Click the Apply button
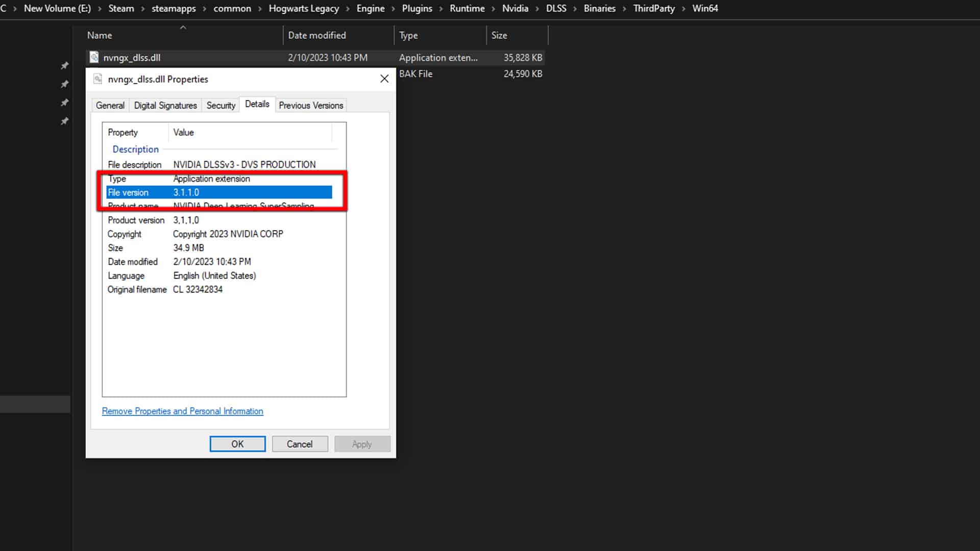This screenshot has width=980, height=551. click(x=362, y=443)
